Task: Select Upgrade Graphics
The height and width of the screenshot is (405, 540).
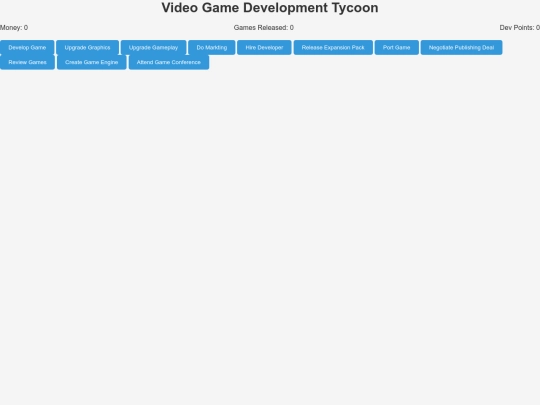Action: 87,48
